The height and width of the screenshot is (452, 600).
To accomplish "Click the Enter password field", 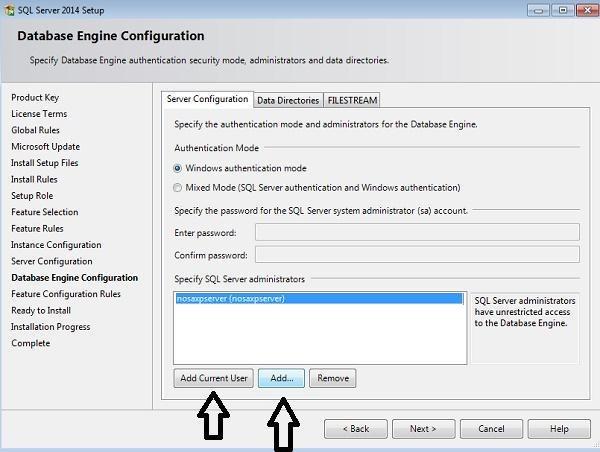I will click(417, 233).
